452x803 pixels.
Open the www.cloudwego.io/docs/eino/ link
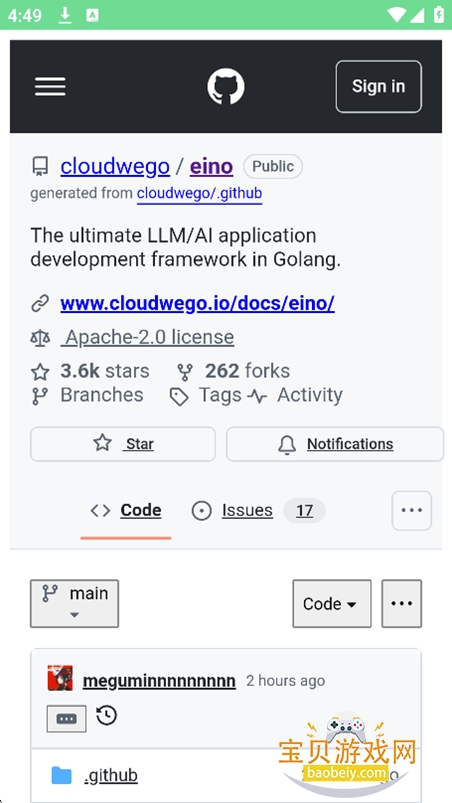coord(198,304)
